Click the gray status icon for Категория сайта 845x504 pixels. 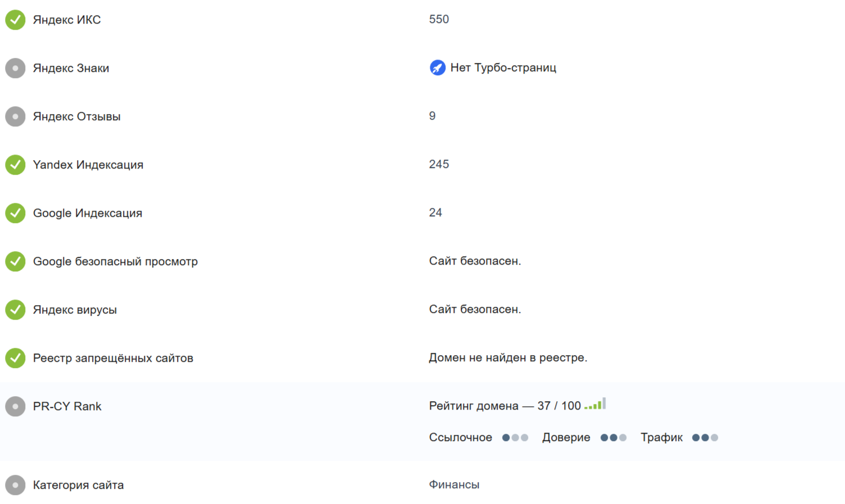(15, 485)
